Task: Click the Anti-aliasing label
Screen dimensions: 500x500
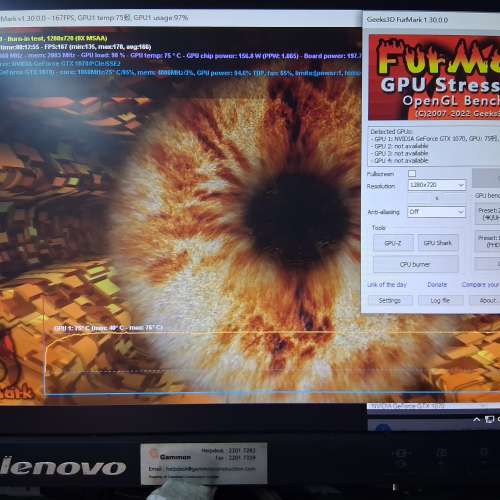Action: click(x=383, y=212)
